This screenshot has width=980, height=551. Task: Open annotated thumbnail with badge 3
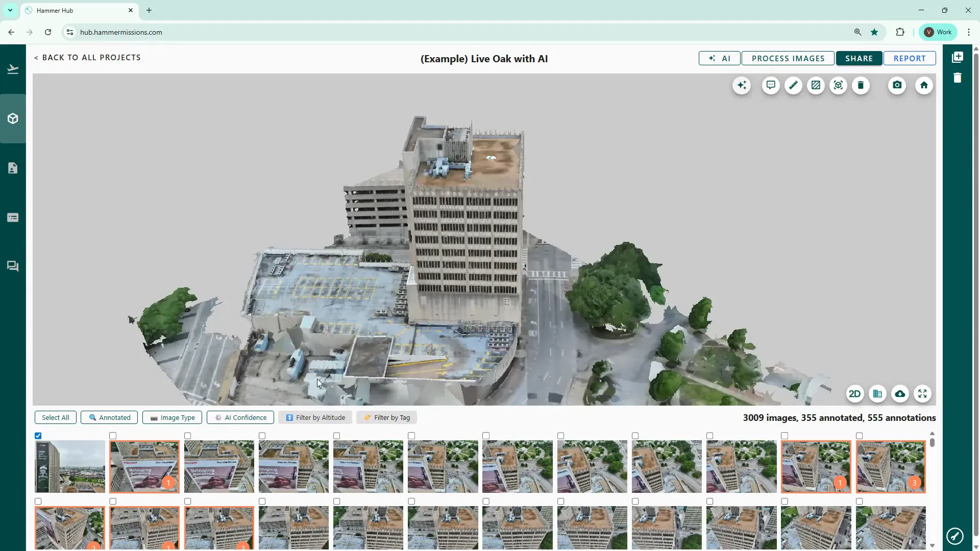(890, 467)
